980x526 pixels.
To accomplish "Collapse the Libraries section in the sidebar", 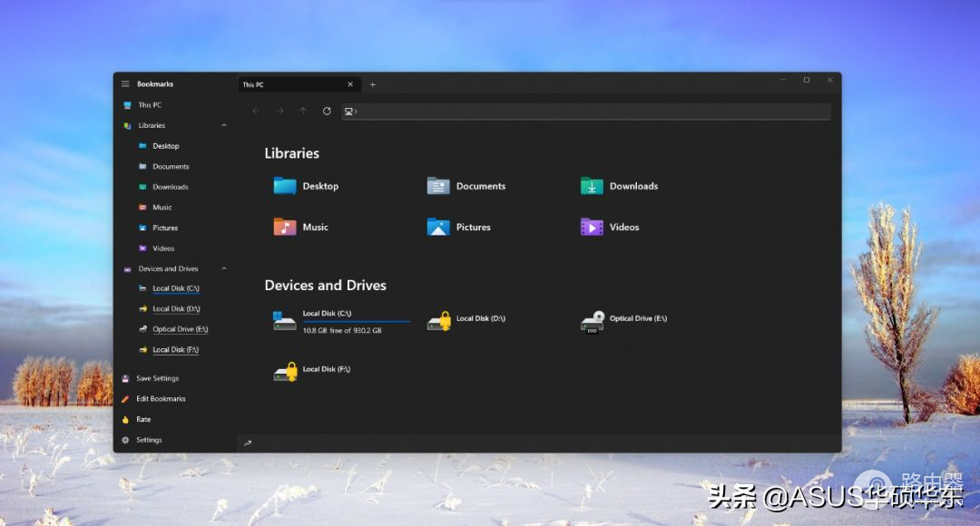I will point(224,125).
